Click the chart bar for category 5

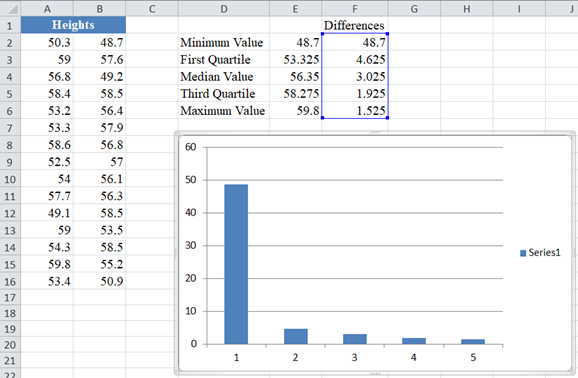pyautogui.click(x=473, y=342)
